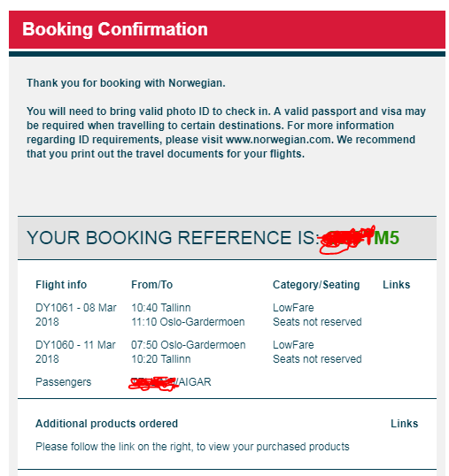Open the www.norwegian.com link in text
This screenshot has height=476, width=449.
point(279,140)
